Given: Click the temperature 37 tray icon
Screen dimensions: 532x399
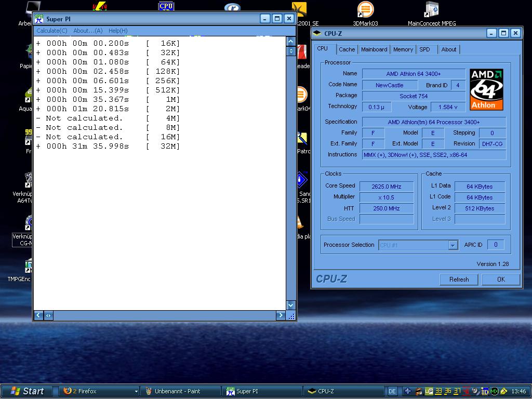Looking at the screenshot, I should point(457,391).
